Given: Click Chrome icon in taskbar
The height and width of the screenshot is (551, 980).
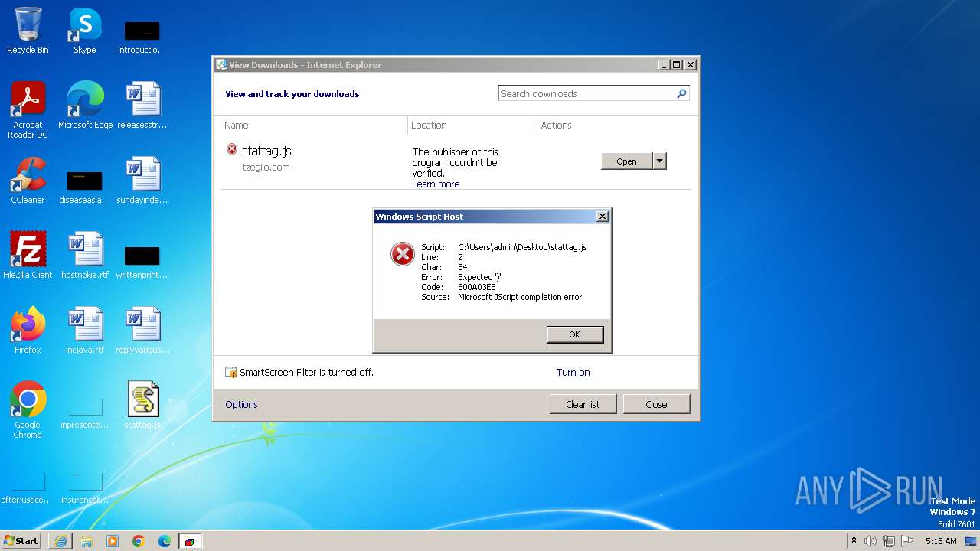Looking at the screenshot, I should click(139, 541).
